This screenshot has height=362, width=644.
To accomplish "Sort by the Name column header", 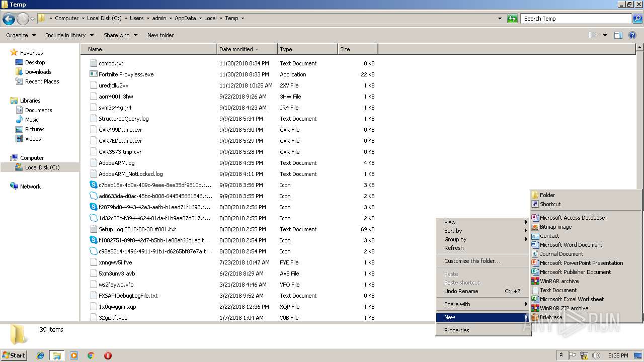I will click(148, 49).
